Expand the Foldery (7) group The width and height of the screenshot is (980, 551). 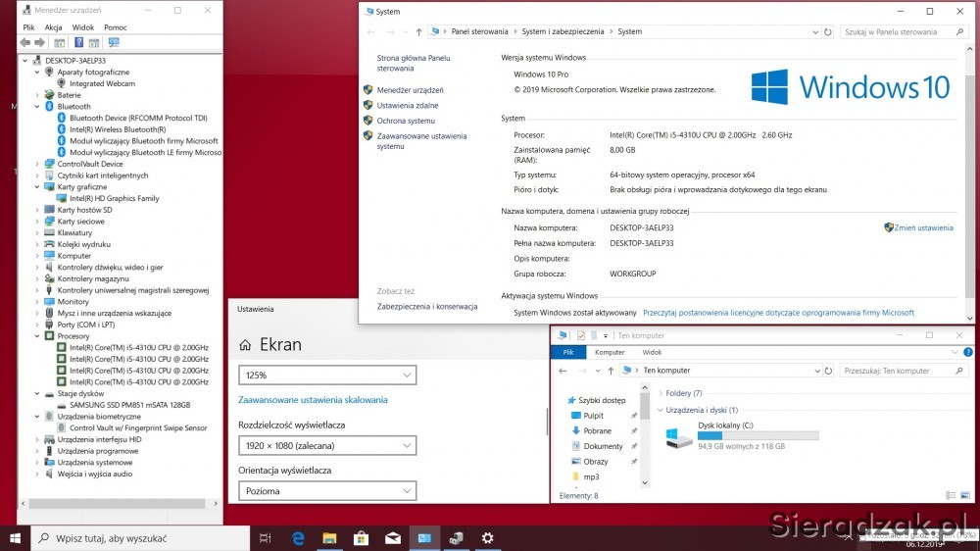click(x=661, y=393)
